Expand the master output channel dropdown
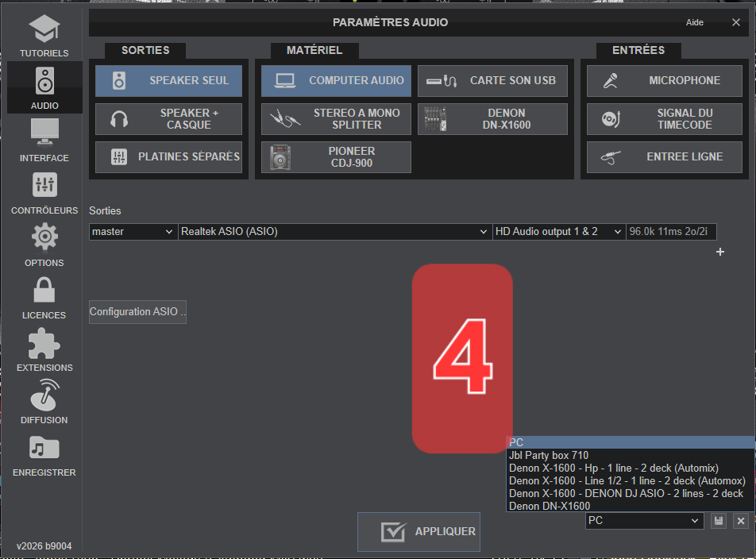756x559 pixels. (x=133, y=232)
